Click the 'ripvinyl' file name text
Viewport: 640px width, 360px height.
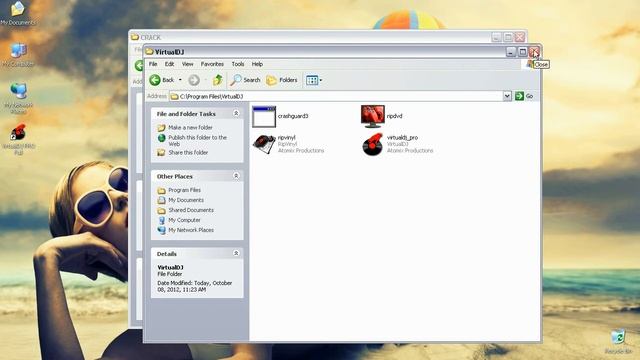[287, 138]
